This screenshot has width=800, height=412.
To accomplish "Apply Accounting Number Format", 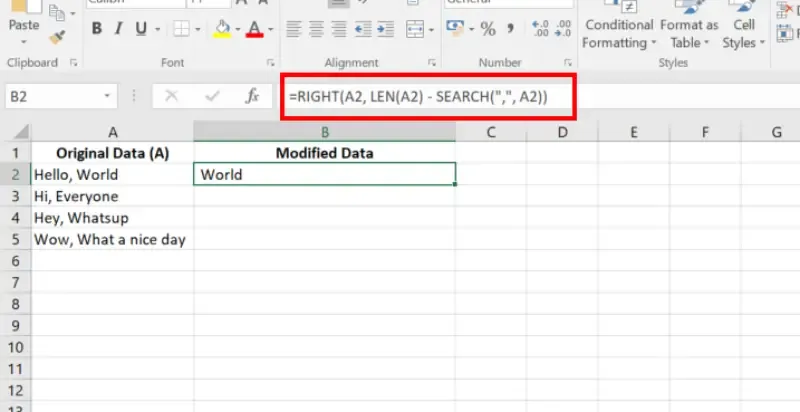I will (x=455, y=28).
